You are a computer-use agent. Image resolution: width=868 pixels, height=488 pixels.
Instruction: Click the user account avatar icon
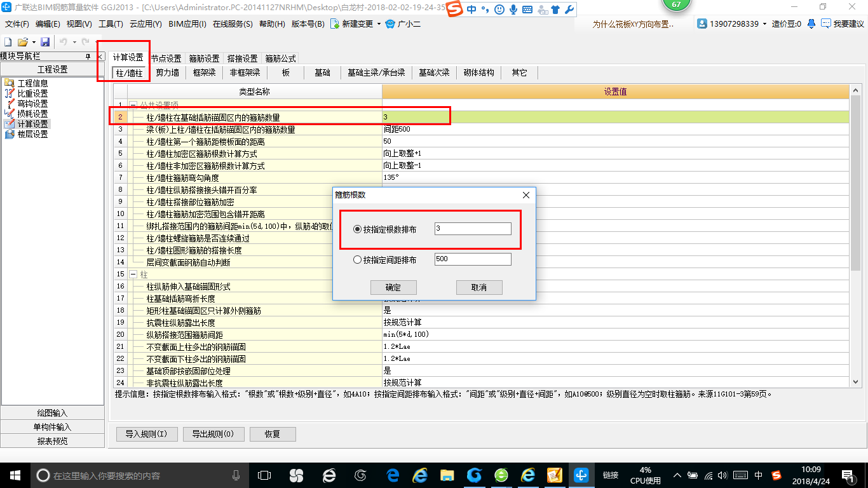702,24
